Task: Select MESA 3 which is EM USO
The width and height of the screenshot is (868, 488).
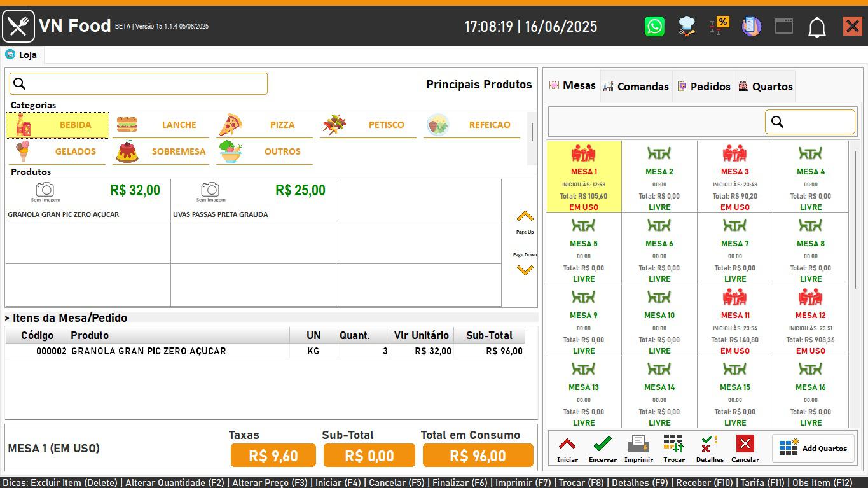Action: [x=734, y=176]
